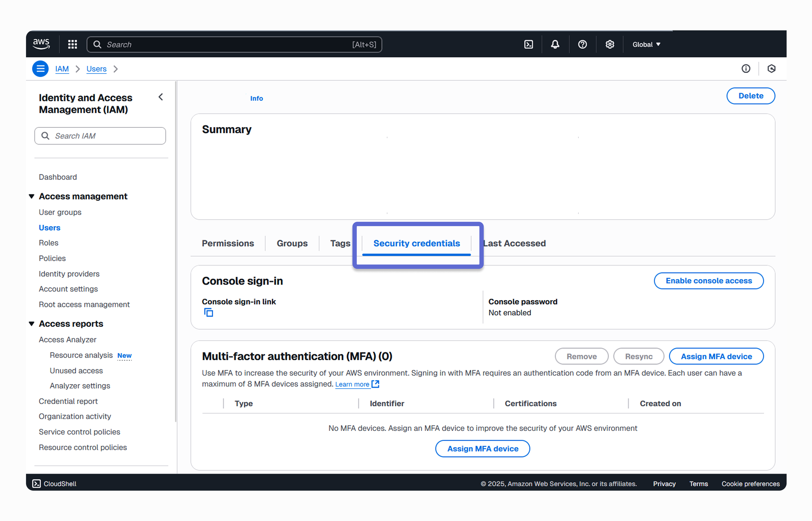Viewport: 812px width, 521px height.
Task: Open the help question mark icon
Action: tap(582, 44)
